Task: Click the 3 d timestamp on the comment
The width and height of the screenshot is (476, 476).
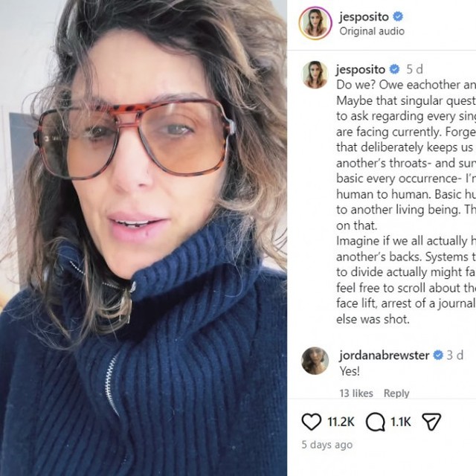Action: pos(455,355)
